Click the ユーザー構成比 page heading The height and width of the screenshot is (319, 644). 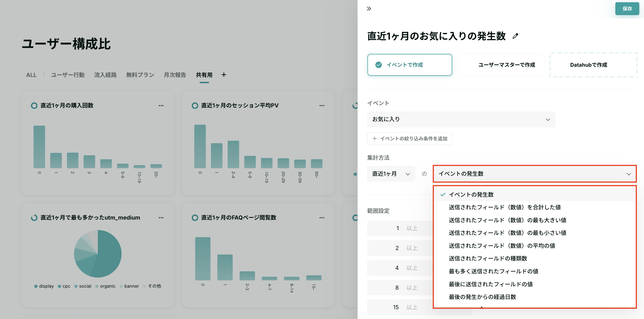(66, 44)
